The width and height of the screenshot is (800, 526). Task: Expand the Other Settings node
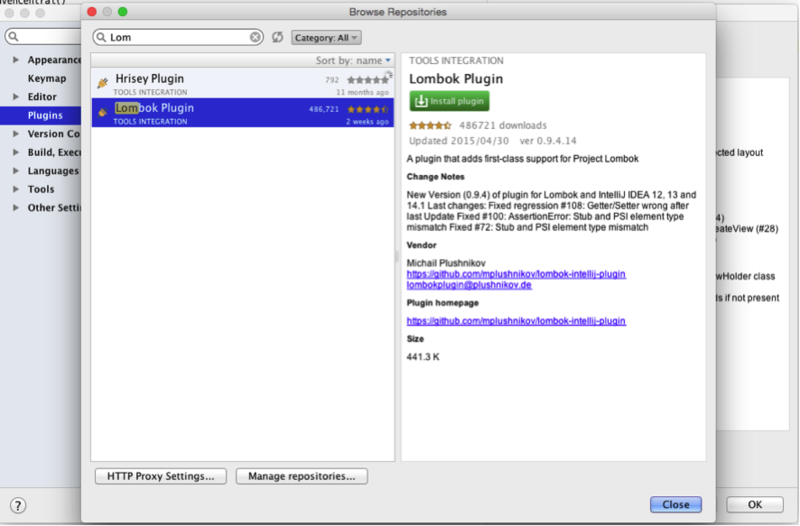point(16,208)
